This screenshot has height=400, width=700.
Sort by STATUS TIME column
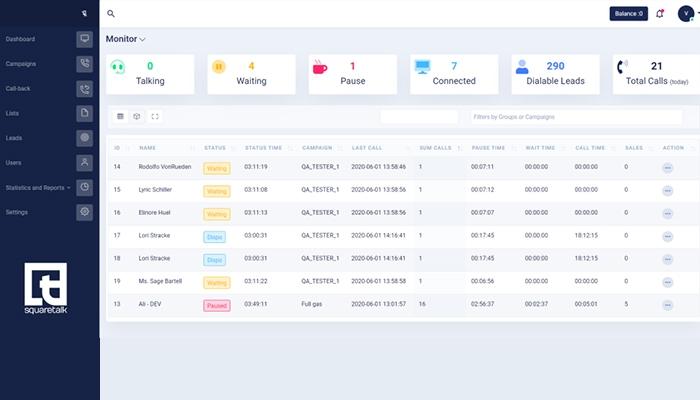pyautogui.click(x=263, y=148)
